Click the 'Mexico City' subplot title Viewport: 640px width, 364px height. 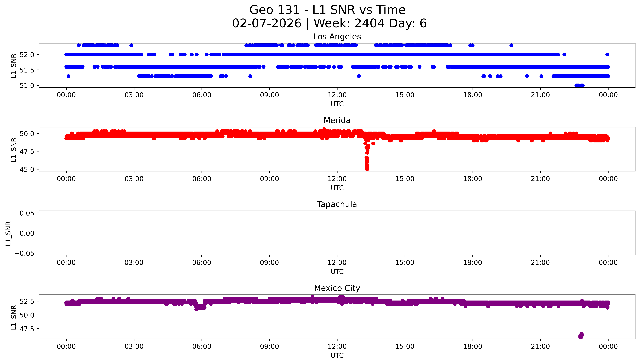pos(337,288)
